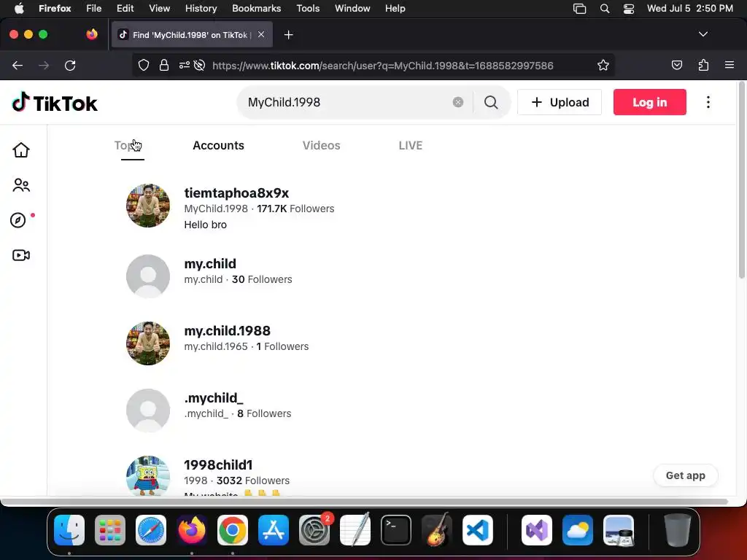Open System Settings from the Dock
Image resolution: width=747 pixels, height=560 pixels.
(314, 530)
